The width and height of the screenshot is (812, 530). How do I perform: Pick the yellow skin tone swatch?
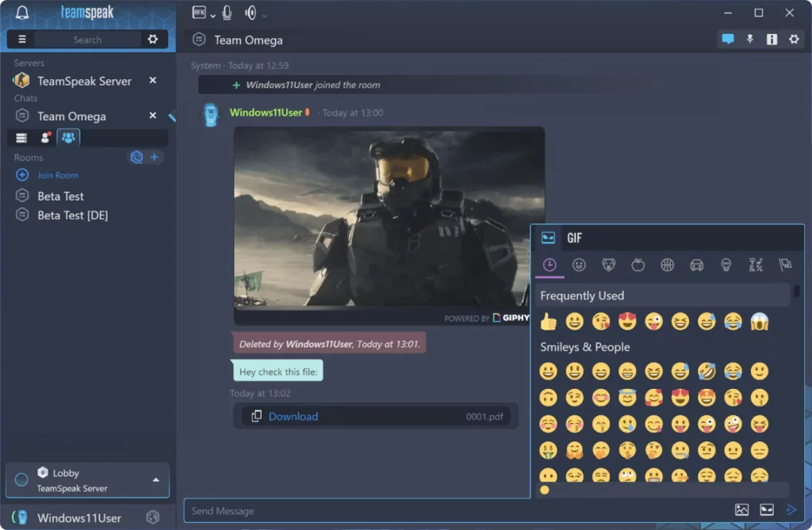point(544,490)
